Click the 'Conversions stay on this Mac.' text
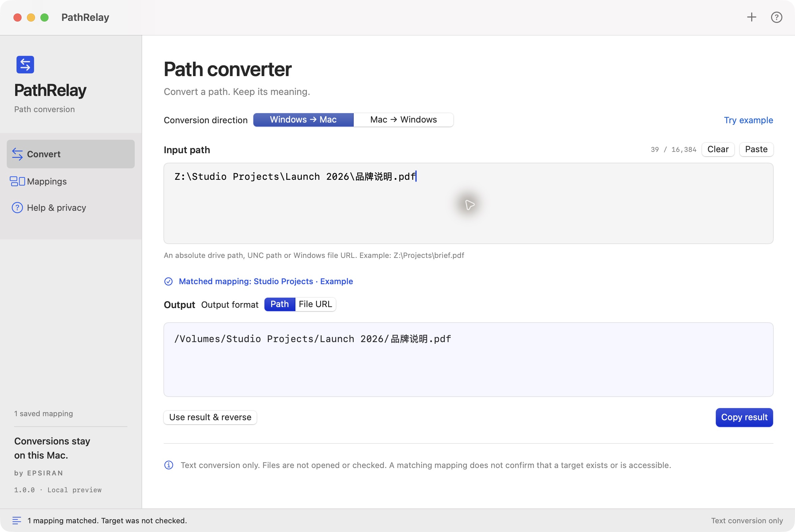Screen dimensions: 795x532 52,448
